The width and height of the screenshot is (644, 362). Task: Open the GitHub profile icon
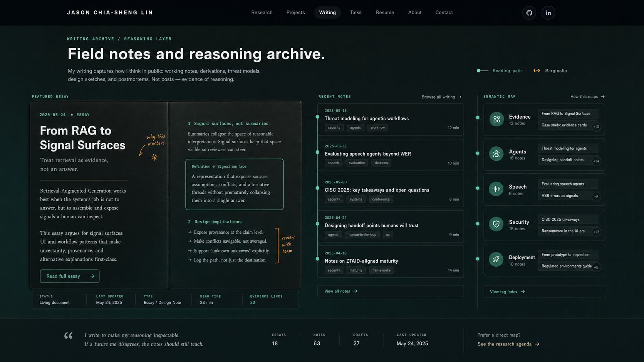pos(529,13)
